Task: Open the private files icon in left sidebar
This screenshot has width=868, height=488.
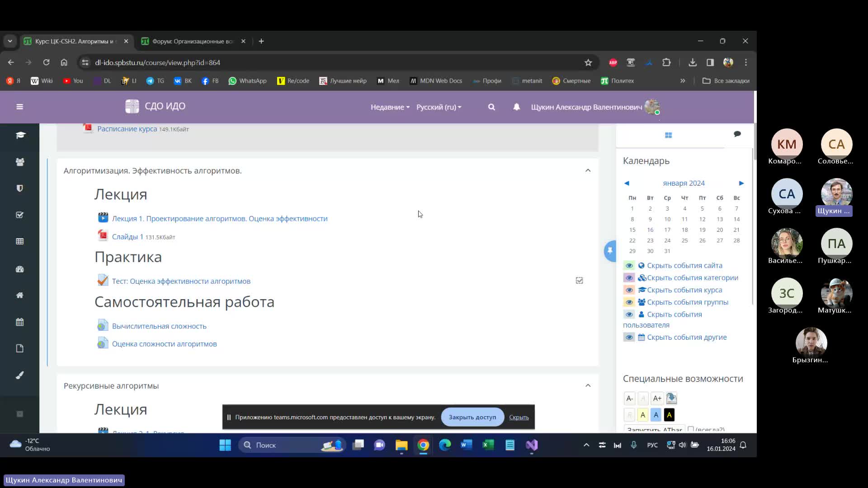Action: point(20,348)
